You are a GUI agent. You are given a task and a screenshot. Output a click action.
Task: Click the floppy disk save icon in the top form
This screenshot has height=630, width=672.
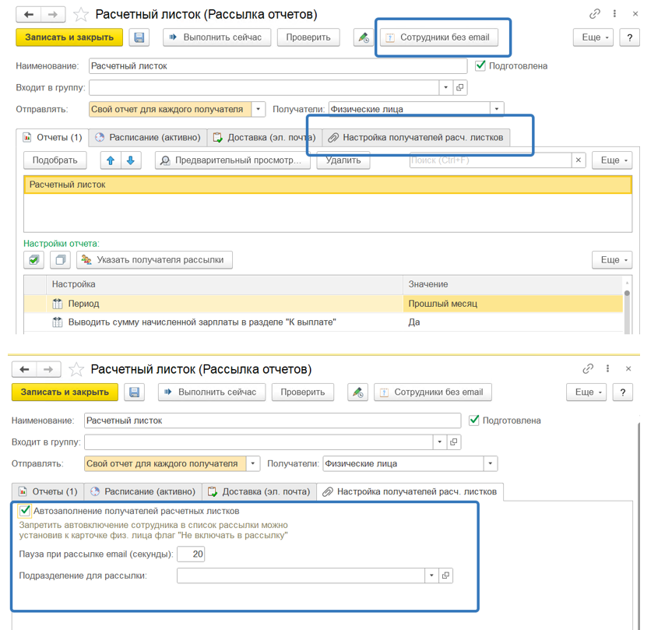pyautogui.click(x=139, y=37)
